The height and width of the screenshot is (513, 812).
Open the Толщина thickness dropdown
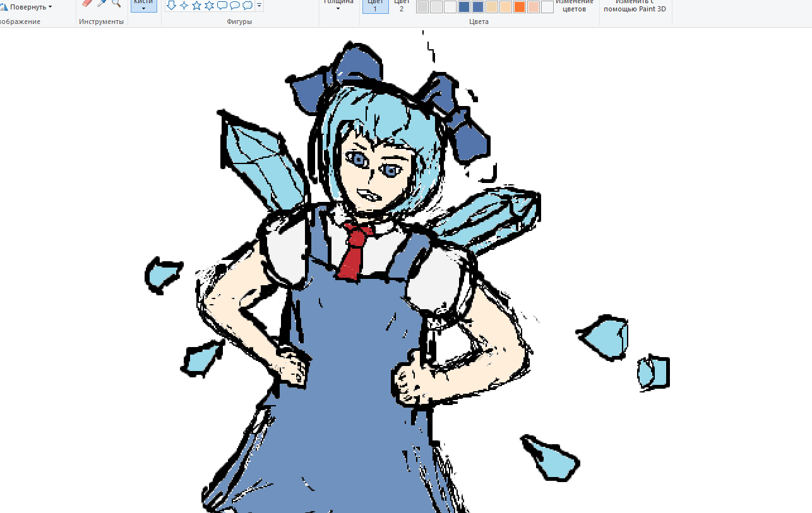tap(338, 5)
